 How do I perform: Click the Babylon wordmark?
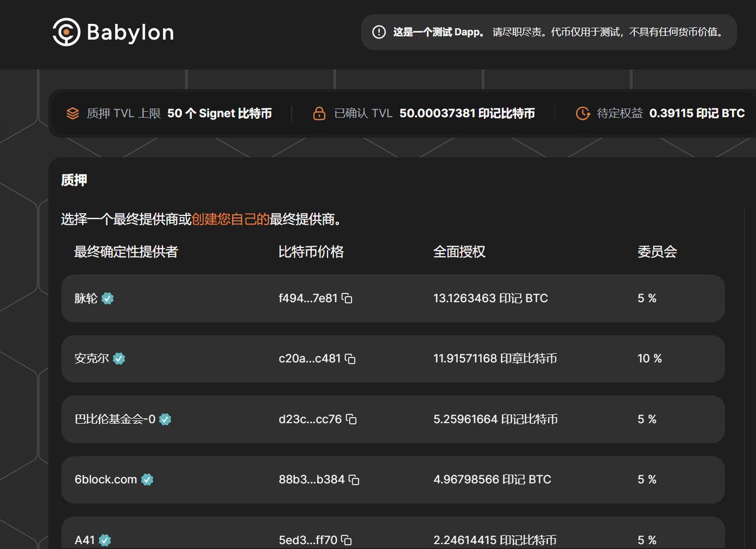(130, 32)
